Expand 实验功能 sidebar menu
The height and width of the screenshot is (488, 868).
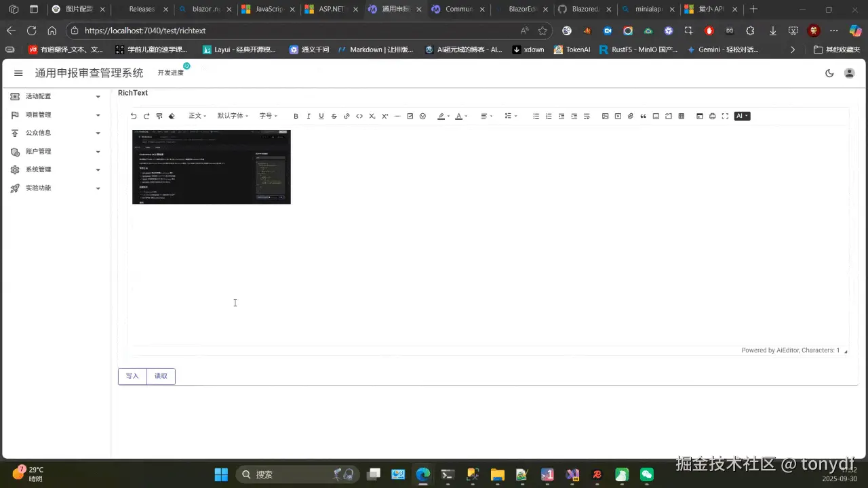tap(56, 188)
